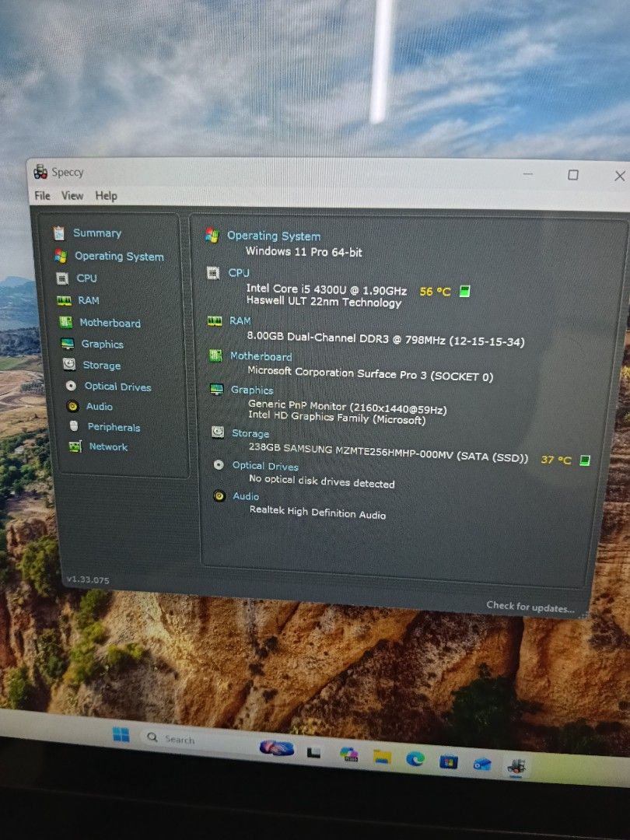The width and height of the screenshot is (630, 840).
Task: Click the RAM heading in summary panel
Action: pos(240,321)
